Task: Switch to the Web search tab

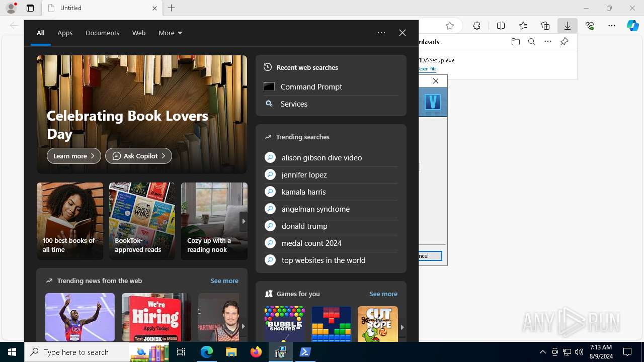Action: pos(139,33)
